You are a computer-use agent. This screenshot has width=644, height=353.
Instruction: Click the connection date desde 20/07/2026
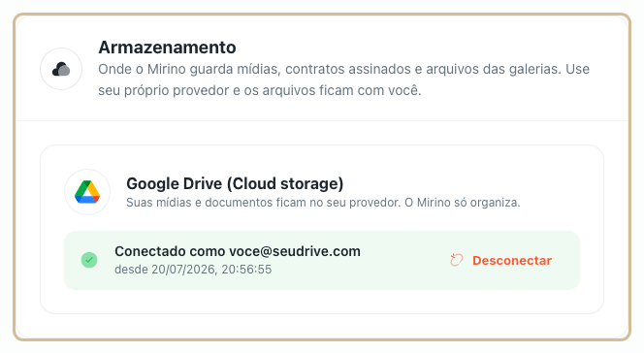(x=165, y=270)
